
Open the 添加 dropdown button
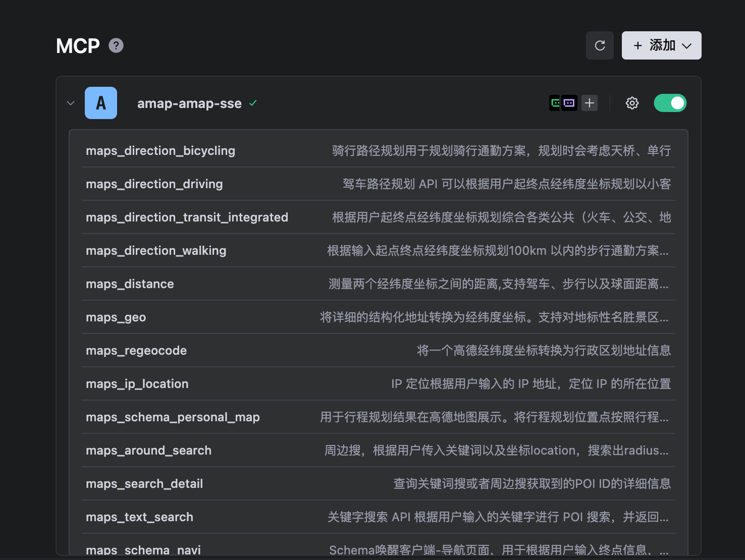point(661,45)
